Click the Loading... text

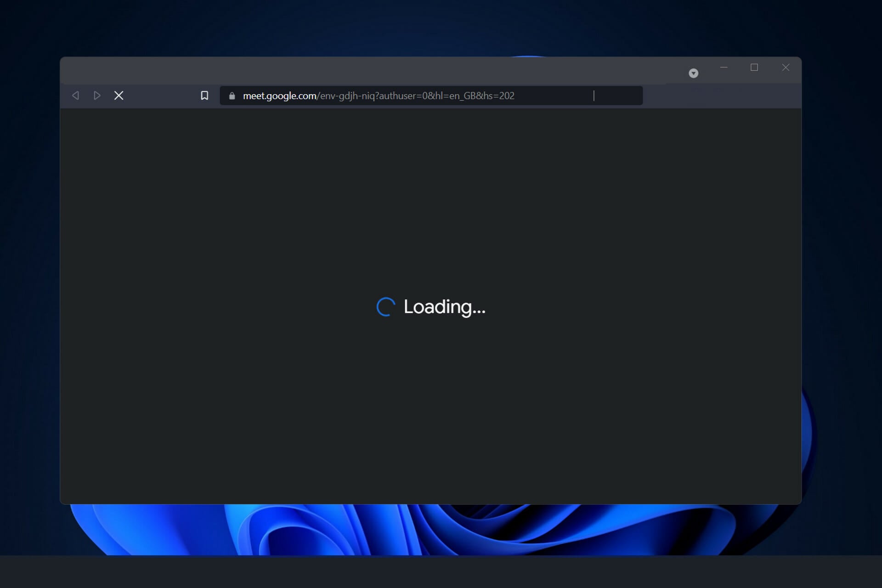[444, 307]
